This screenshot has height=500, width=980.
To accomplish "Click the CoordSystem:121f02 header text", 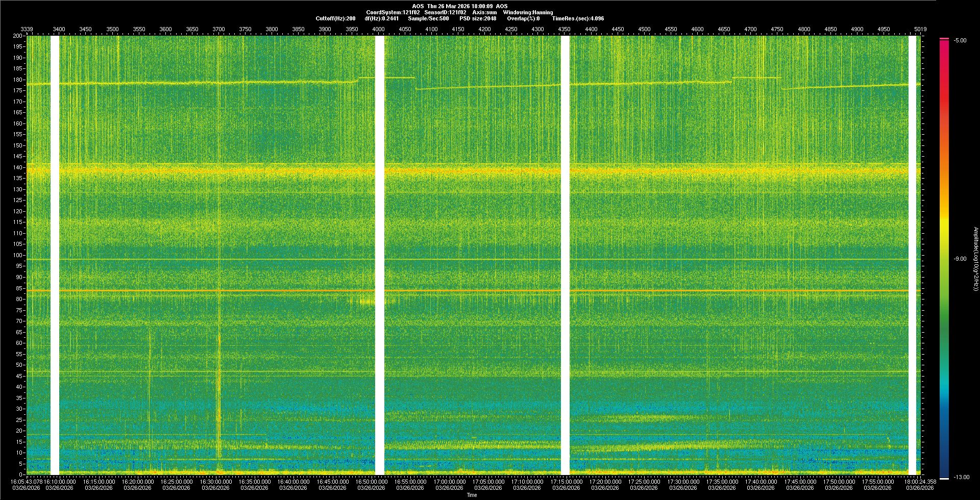I will [x=393, y=12].
